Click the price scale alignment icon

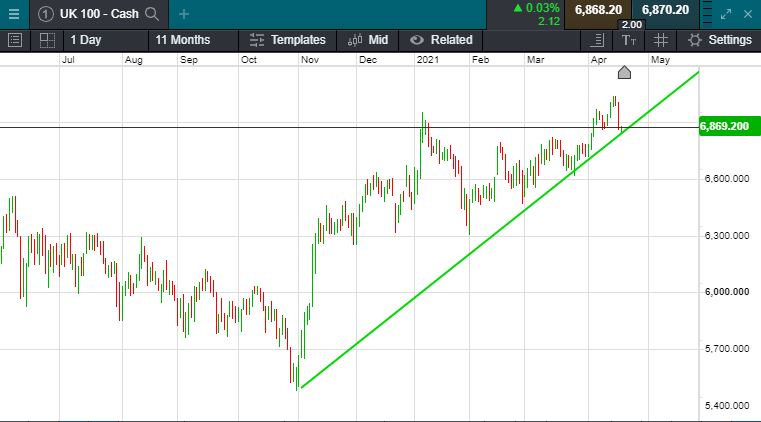597,40
